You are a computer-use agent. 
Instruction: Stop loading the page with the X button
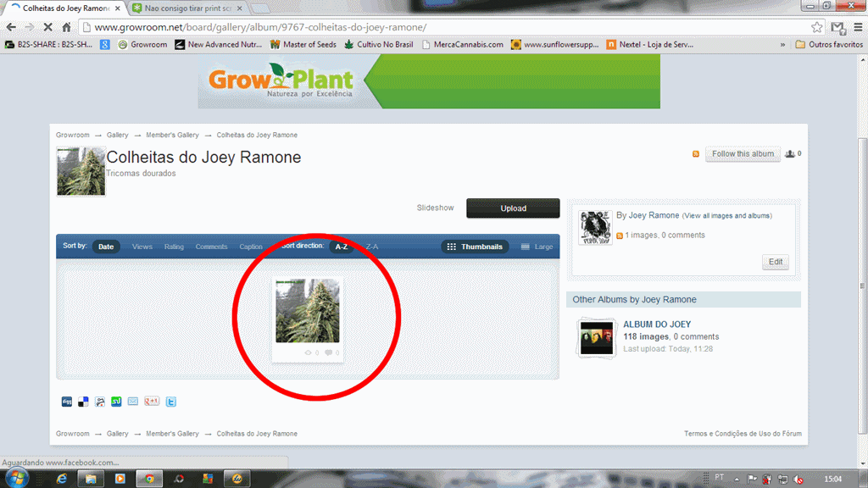pyautogui.click(x=47, y=27)
